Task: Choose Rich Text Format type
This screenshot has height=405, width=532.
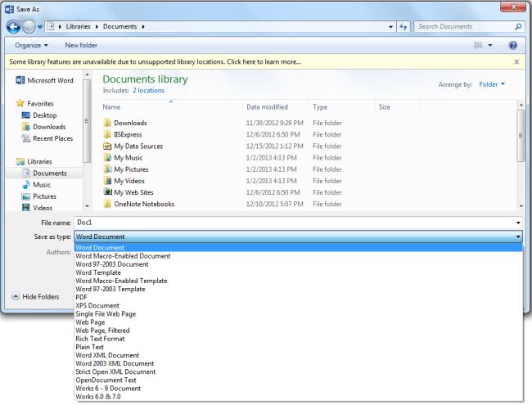Action: (298, 339)
